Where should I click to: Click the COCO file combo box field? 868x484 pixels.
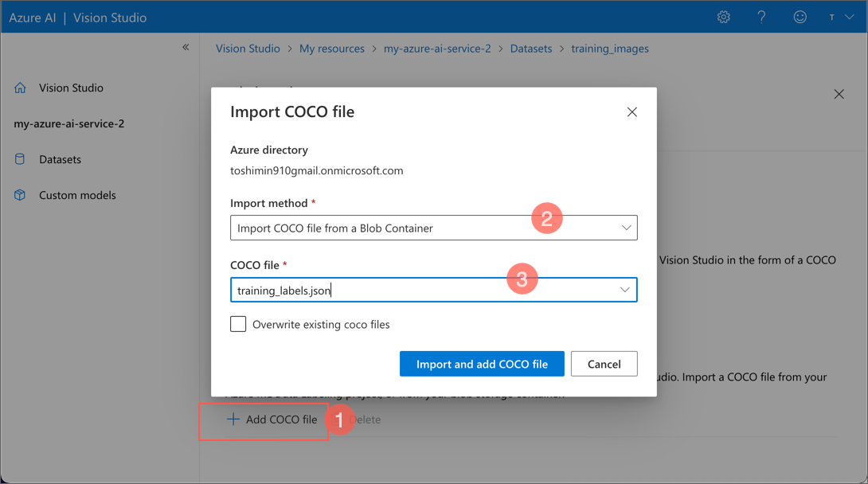433,290
